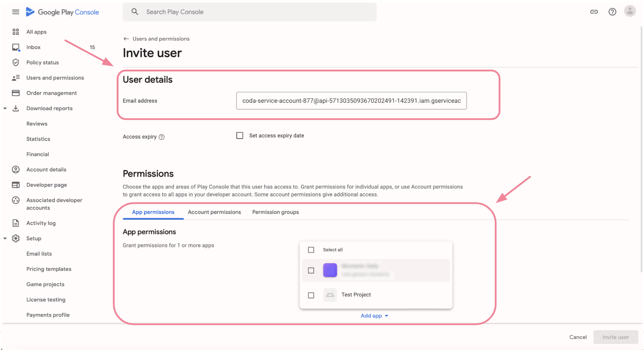Expand the Add app dropdown

[374, 316]
